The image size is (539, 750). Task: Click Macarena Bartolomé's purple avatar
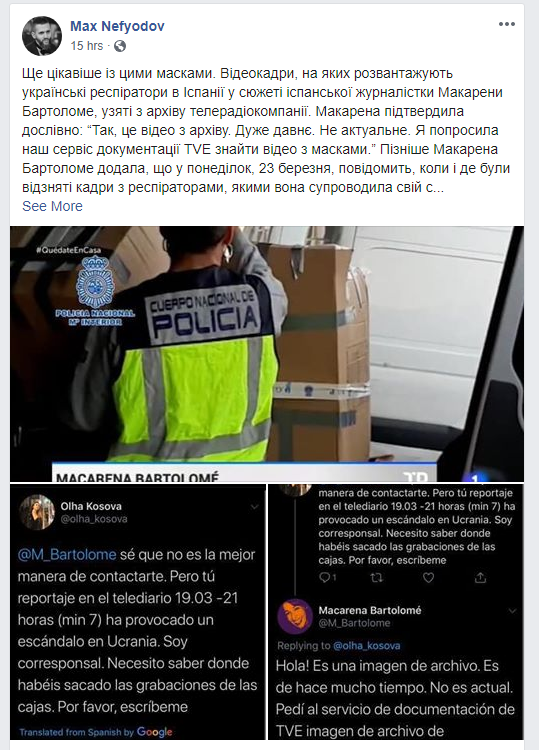click(295, 616)
